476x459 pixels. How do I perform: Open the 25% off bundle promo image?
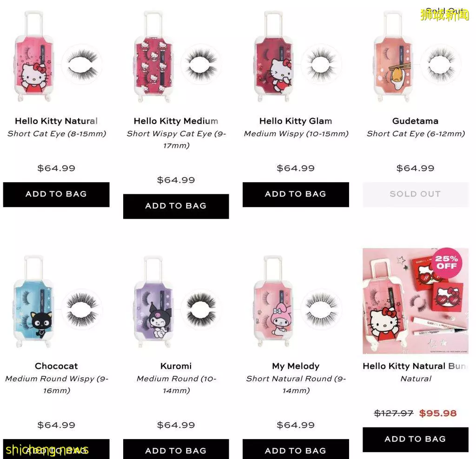pos(415,301)
